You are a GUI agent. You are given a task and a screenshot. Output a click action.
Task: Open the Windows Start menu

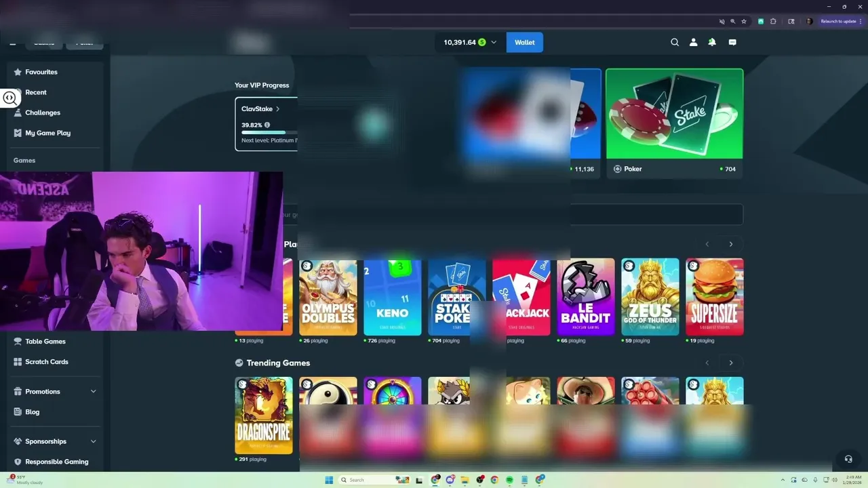(329, 480)
